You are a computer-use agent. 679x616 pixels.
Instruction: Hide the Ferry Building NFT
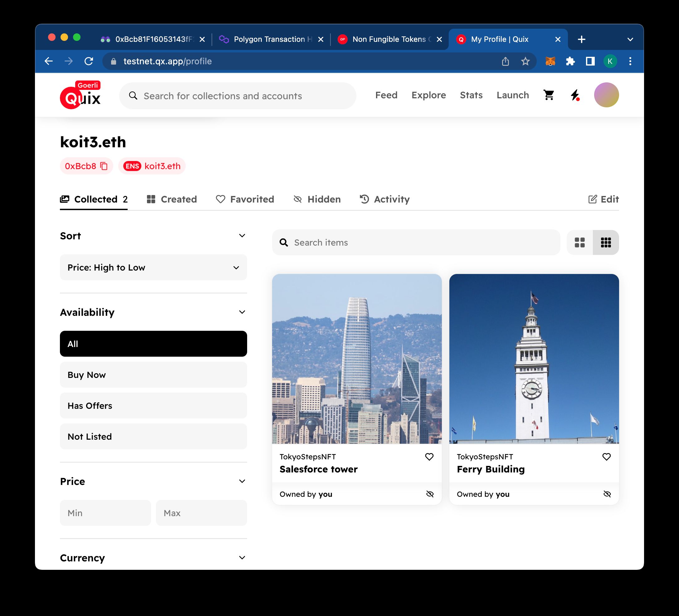(607, 494)
